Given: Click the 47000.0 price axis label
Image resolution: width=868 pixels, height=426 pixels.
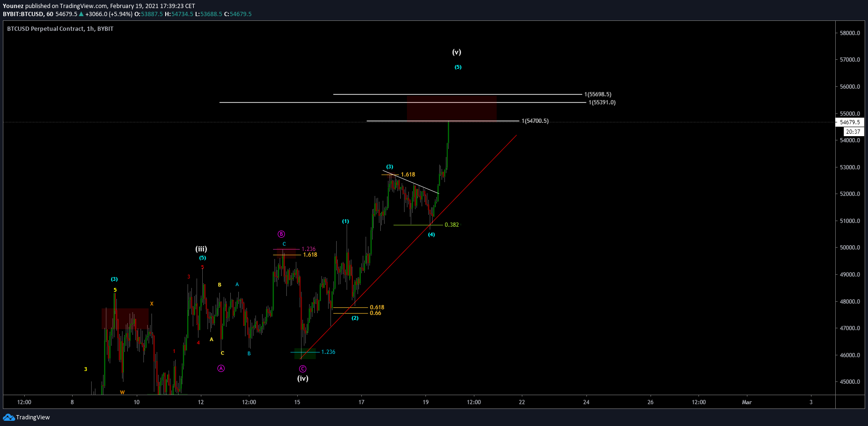Looking at the screenshot, I should click(850, 328).
